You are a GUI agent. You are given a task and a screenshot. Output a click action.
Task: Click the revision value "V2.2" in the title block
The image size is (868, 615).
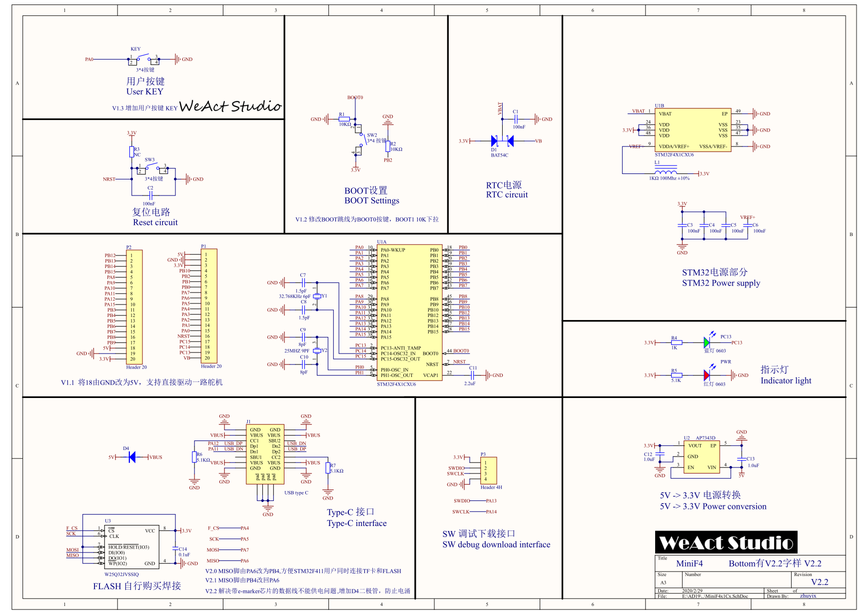pos(820,582)
